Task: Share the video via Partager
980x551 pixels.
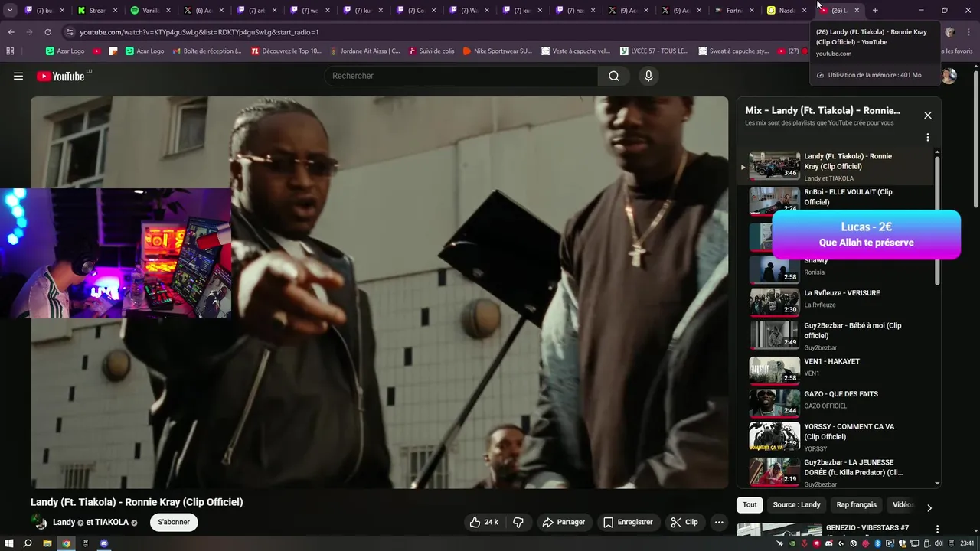Action: [563, 522]
